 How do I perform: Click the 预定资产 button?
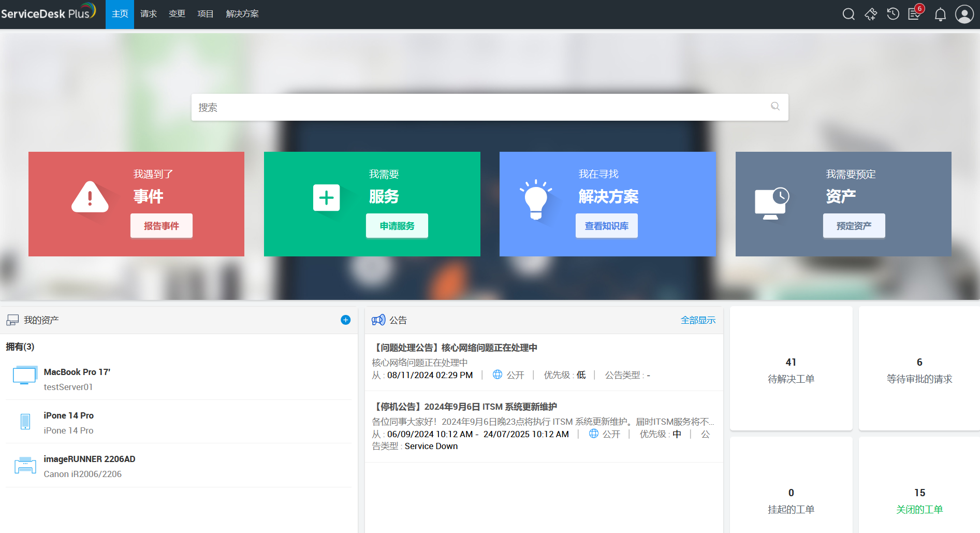coord(854,226)
